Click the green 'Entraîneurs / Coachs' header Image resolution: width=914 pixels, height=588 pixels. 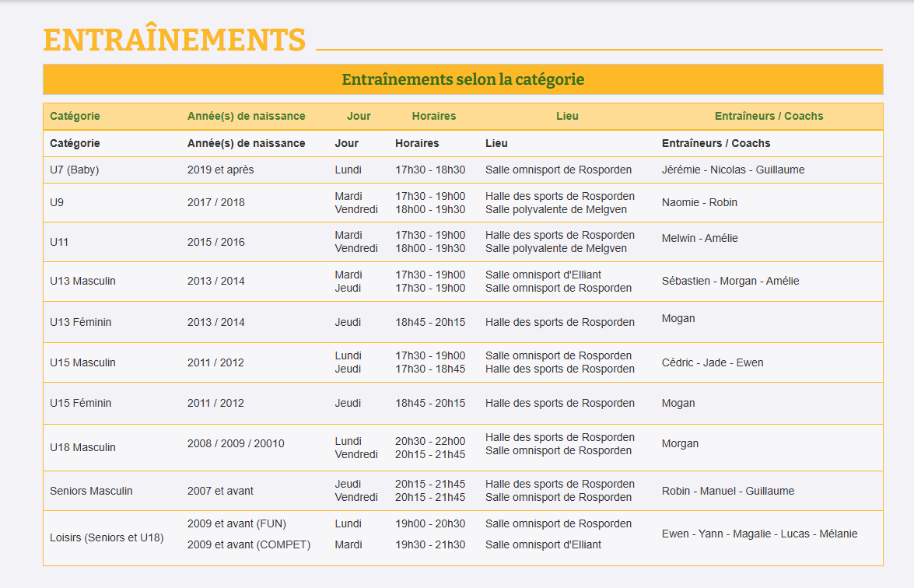click(769, 116)
